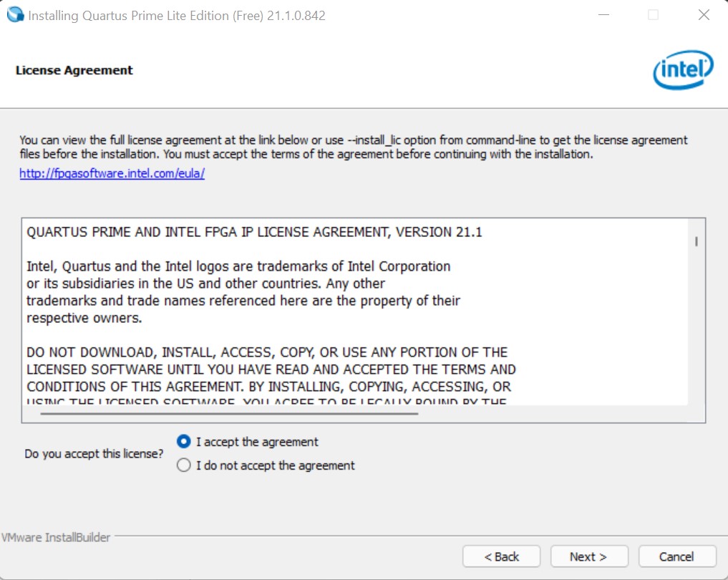Open the fpgasoftware.intel.com EULA link

coord(112,173)
